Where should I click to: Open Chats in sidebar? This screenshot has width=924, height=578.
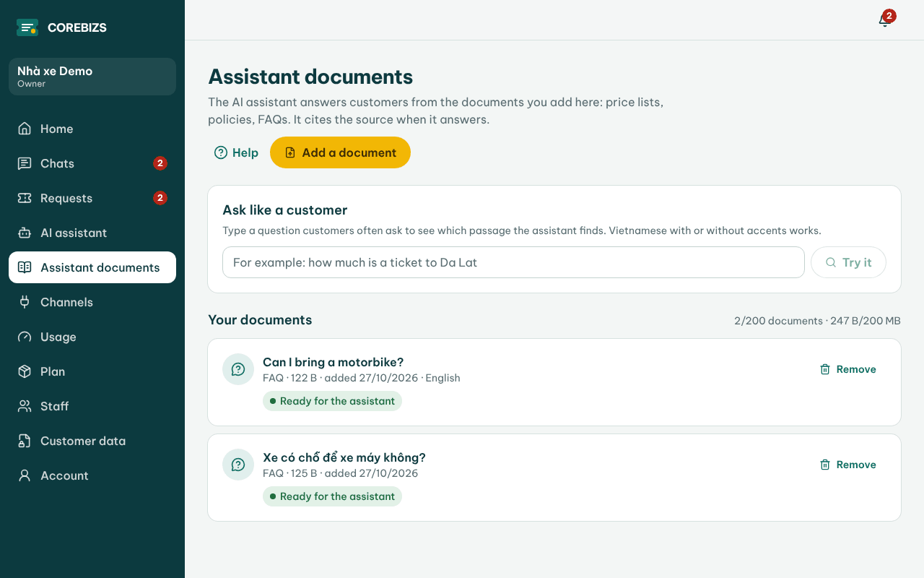click(92, 163)
